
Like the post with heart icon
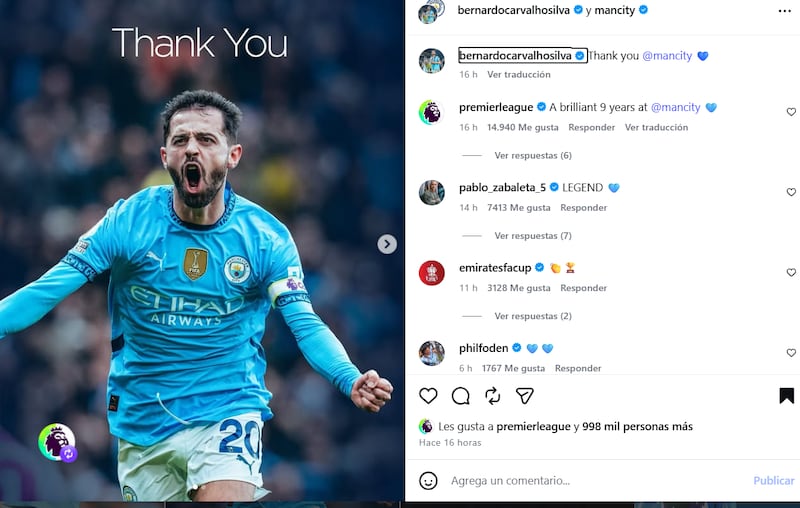428,396
